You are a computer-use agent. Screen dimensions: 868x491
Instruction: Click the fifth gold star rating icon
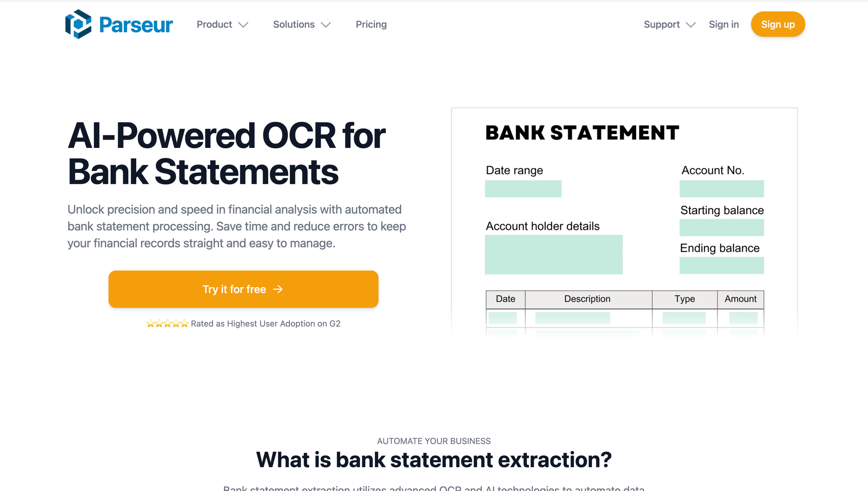click(184, 323)
